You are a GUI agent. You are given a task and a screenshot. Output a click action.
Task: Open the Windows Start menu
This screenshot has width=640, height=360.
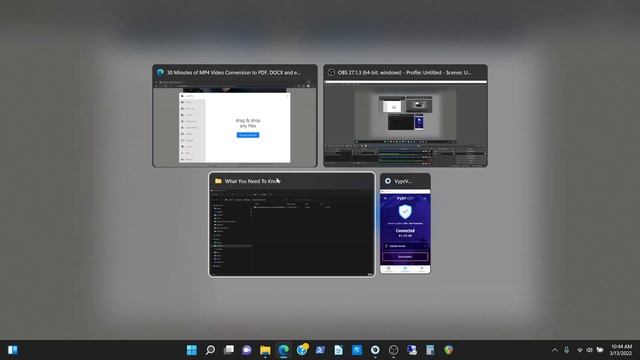click(191, 350)
